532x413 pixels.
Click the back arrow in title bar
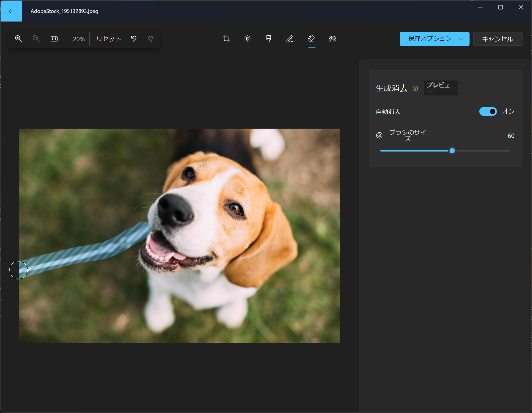11,11
